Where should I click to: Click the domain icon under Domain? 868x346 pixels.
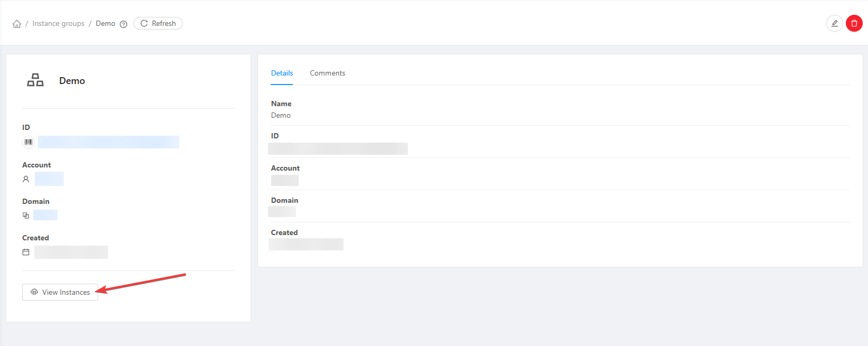tap(26, 216)
